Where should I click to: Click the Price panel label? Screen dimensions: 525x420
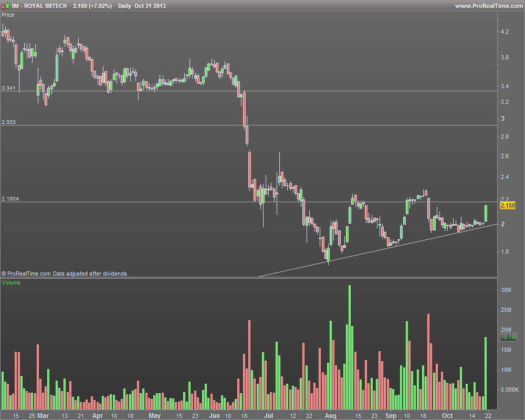pyautogui.click(x=8, y=15)
